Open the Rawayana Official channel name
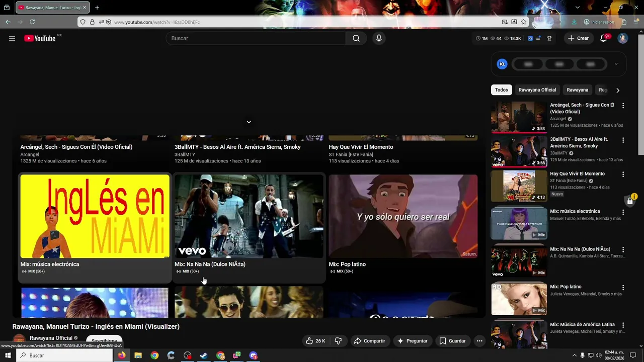Image resolution: width=644 pixels, height=362 pixels. click(51, 338)
